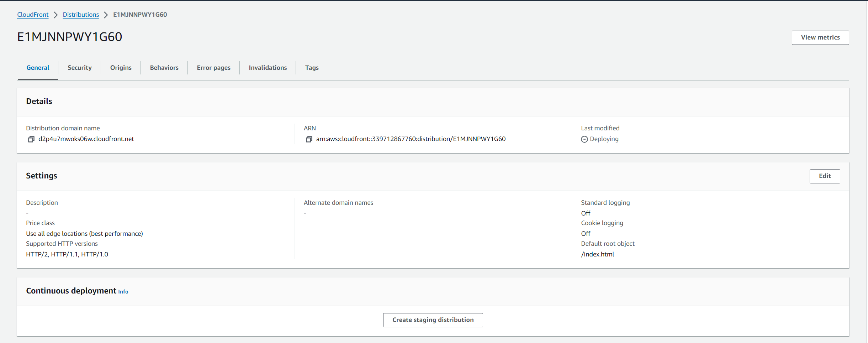Click the Settings section heading
The width and height of the screenshot is (868, 343).
tap(42, 176)
